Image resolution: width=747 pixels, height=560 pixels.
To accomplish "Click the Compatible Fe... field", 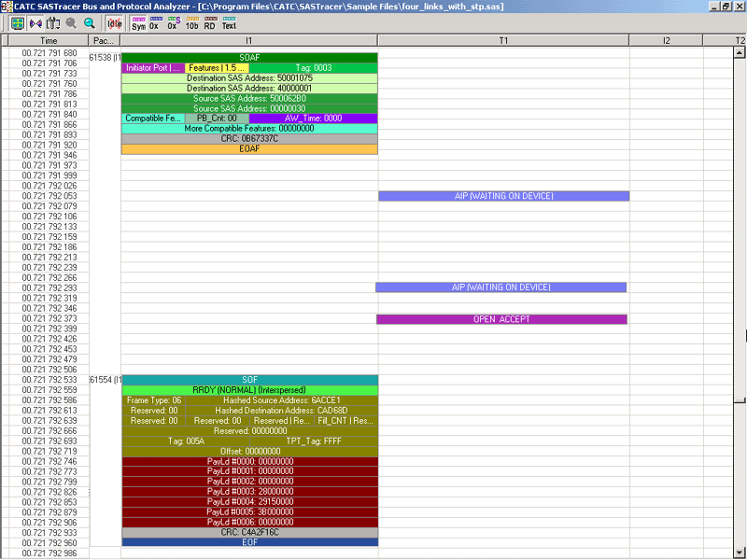I will [x=153, y=119].
